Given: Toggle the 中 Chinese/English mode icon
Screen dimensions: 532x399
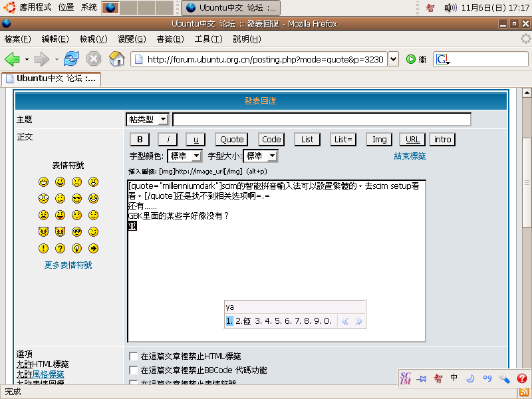Looking at the screenshot, I should (x=454, y=378).
